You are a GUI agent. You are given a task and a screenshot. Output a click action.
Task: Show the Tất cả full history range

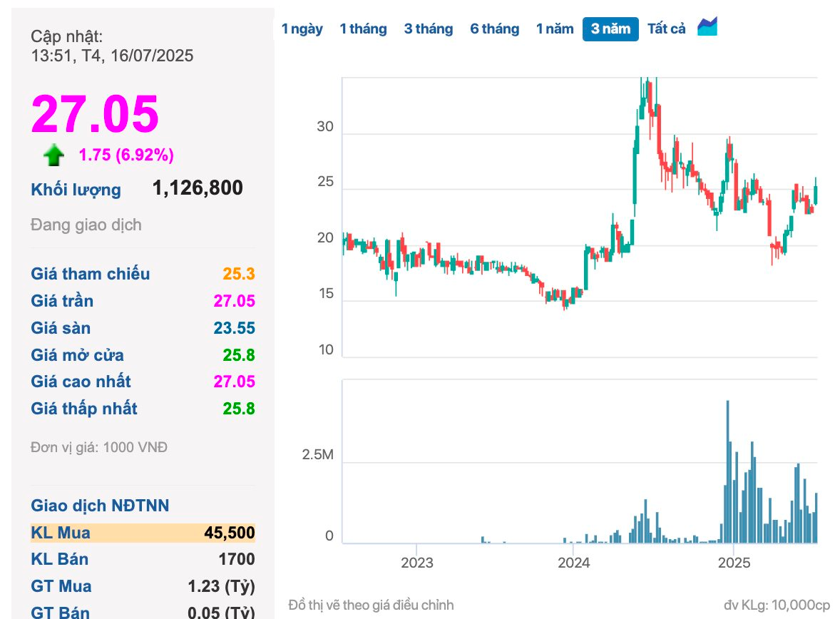coord(666,29)
